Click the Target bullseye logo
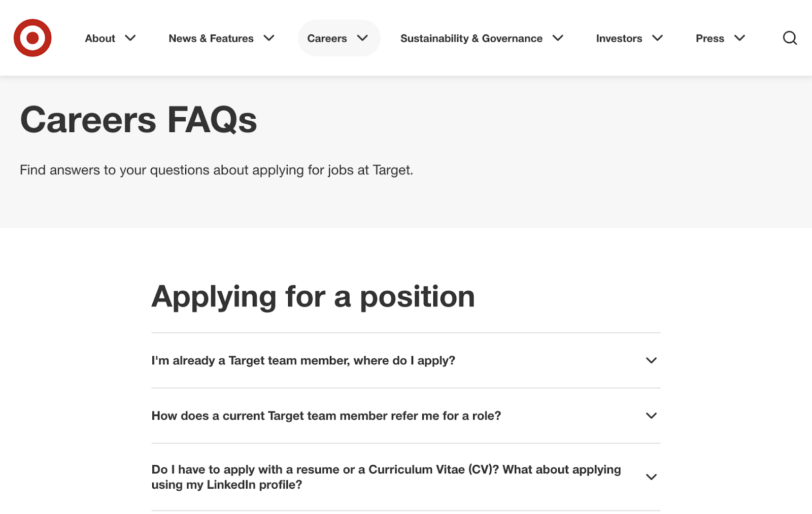Viewport: 812px width, 514px height. [x=32, y=38]
